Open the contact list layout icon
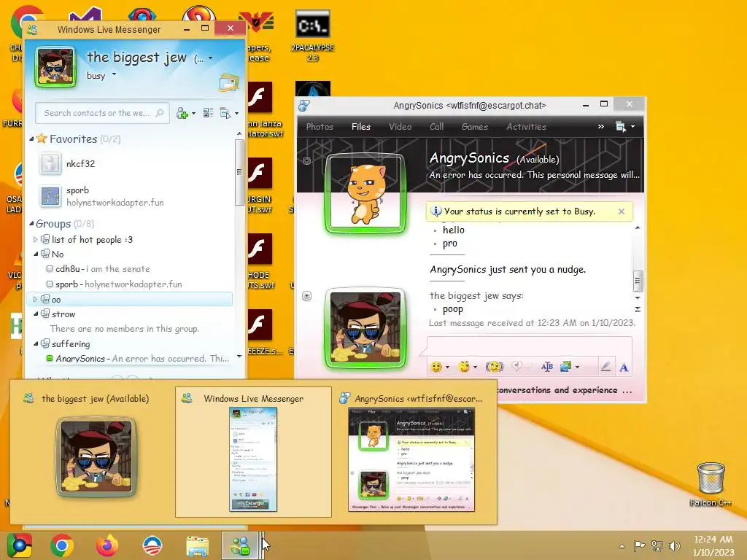 pos(208,113)
